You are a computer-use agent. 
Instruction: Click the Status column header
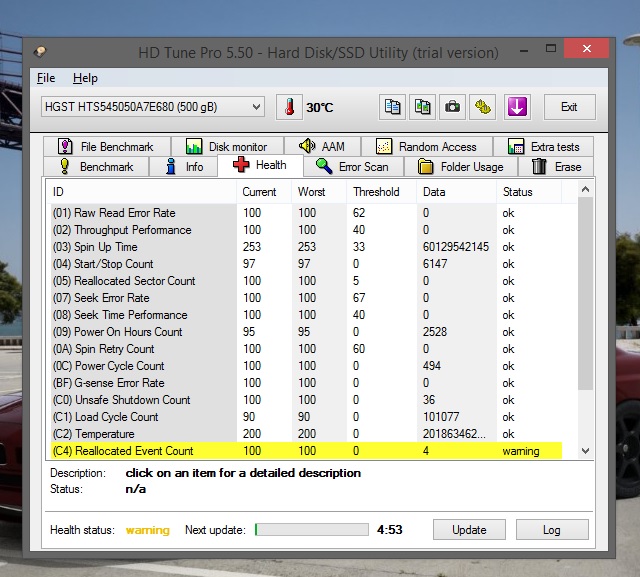coord(529,192)
